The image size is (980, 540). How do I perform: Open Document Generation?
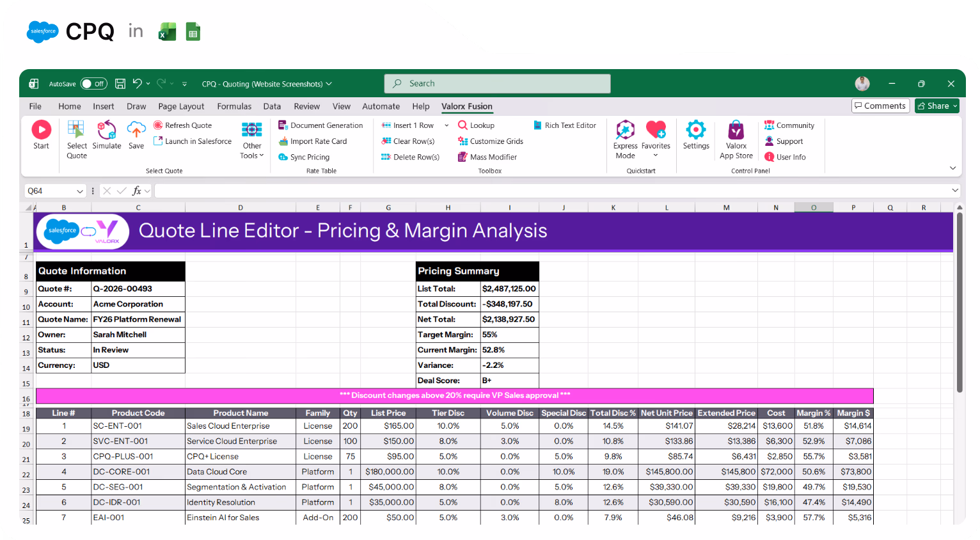[320, 125]
